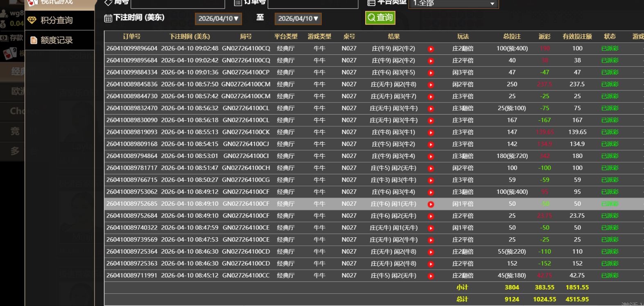Focus the 订单号 text input
Image resolution: width=644 pixels, height=306 pixels.
(x=313, y=3)
